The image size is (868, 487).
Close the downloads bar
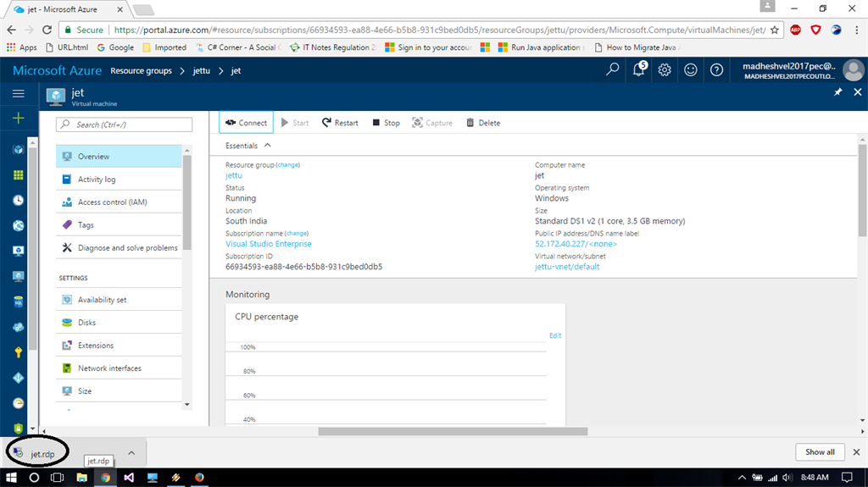[856, 452]
